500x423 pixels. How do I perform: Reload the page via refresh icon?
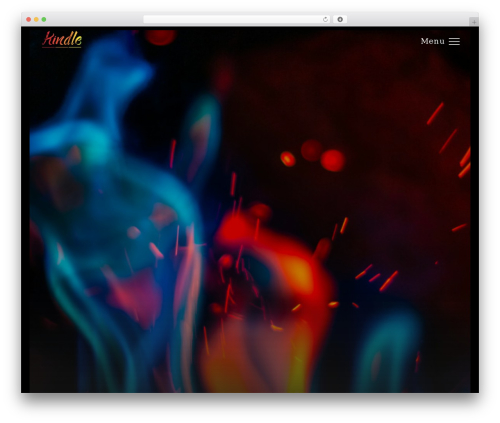325,20
